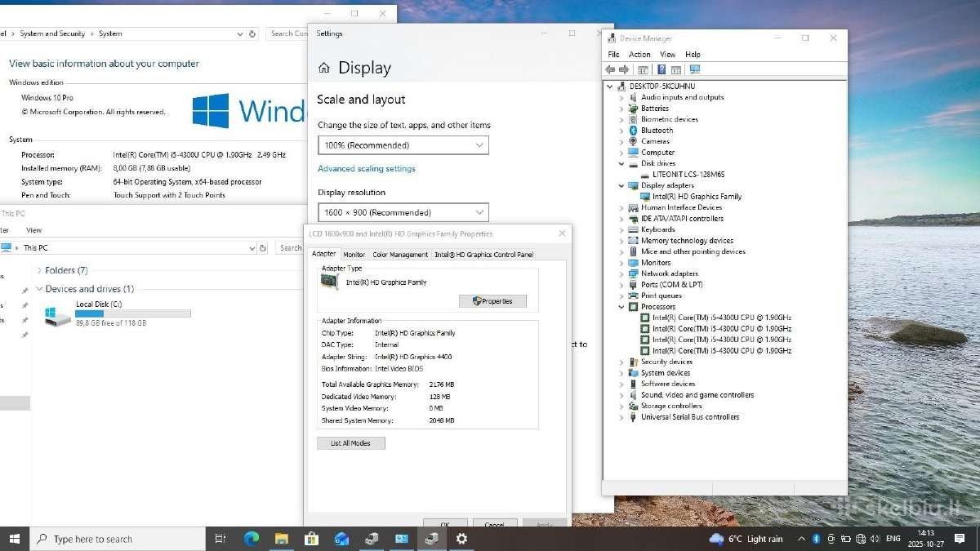Screen dimensions: 980x551
Task: Switch to the Color Management tab
Action: 400,255
